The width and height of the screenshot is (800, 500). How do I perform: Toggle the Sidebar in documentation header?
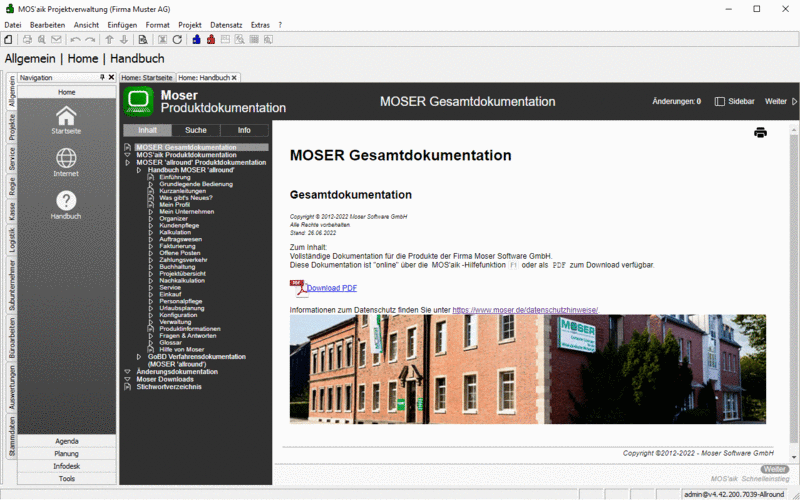coord(734,101)
